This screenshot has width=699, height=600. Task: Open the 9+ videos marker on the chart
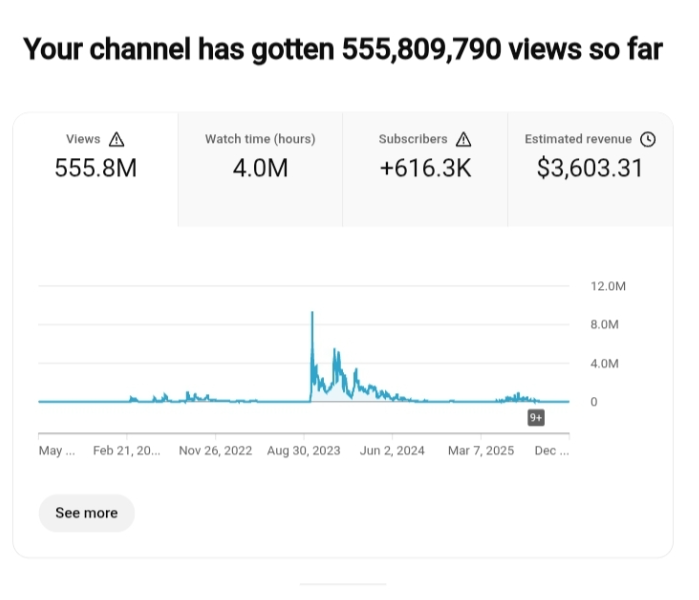[536, 418]
